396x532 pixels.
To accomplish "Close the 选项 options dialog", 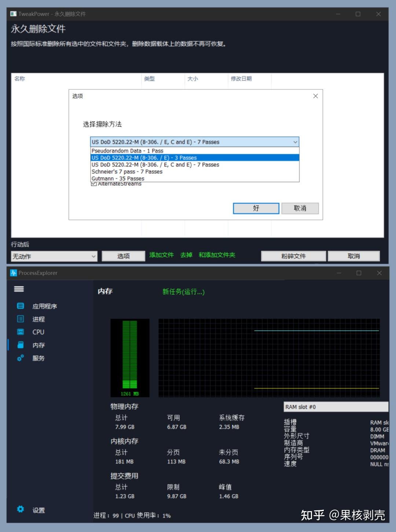I will point(315,96).
